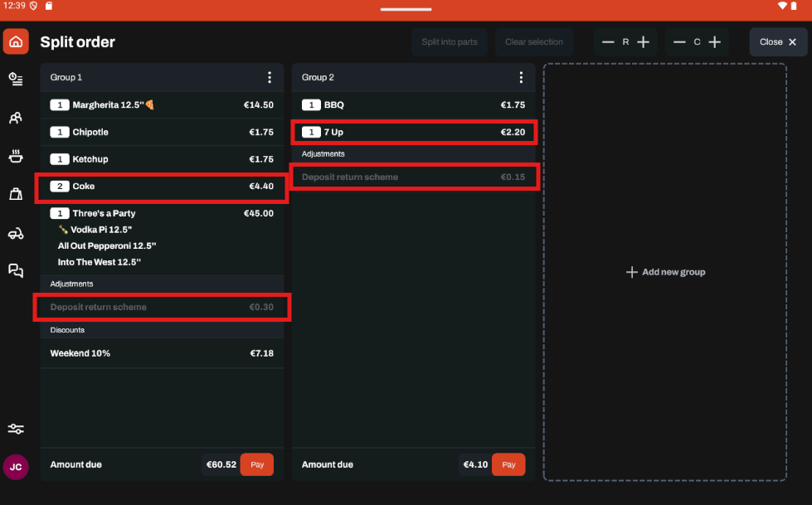Open the takeaway bag sidebar icon
The width and height of the screenshot is (812, 505).
coord(16,194)
